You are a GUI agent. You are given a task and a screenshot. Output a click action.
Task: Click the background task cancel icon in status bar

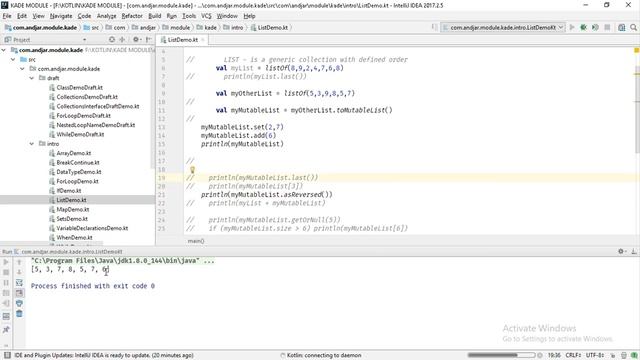pos(540,355)
